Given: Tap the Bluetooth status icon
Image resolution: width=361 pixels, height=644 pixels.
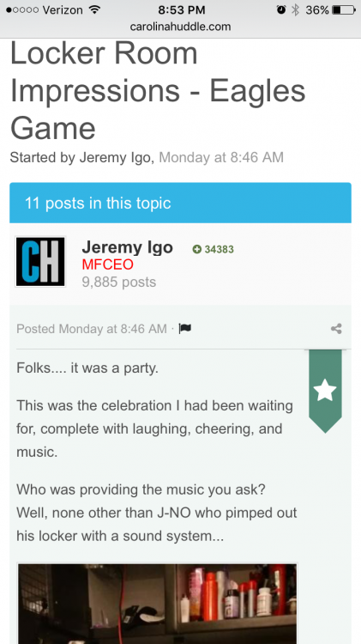Looking at the screenshot, I should coord(295,9).
